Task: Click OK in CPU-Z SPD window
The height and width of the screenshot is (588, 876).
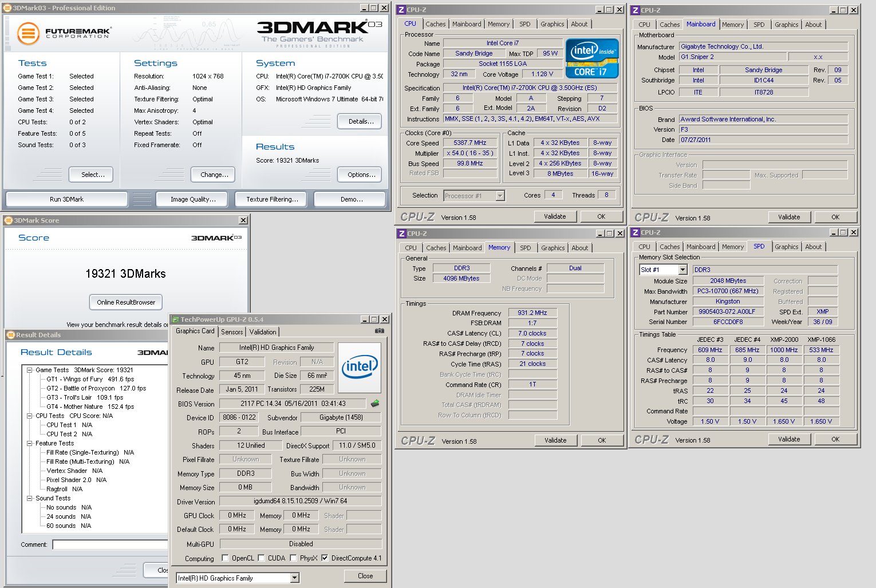Action: pyautogui.click(x=835, y=439)
